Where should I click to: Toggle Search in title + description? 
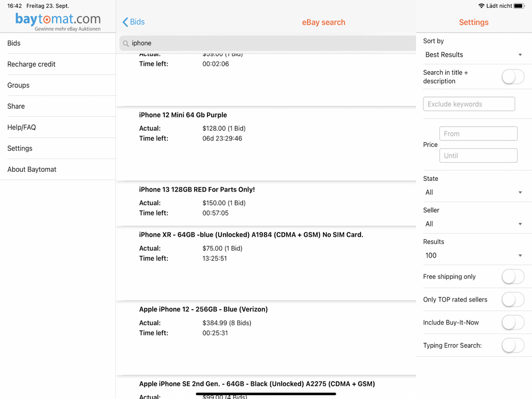tap(513, 77)
